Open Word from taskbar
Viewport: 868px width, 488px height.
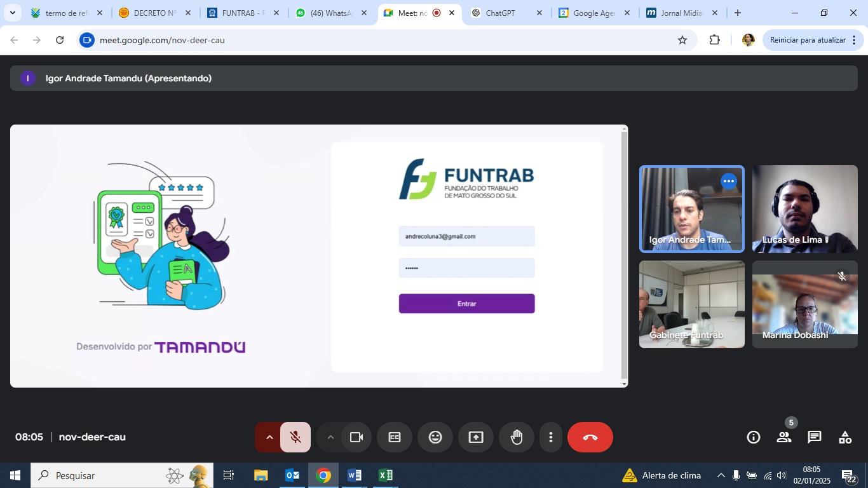(x=355, y=475)
